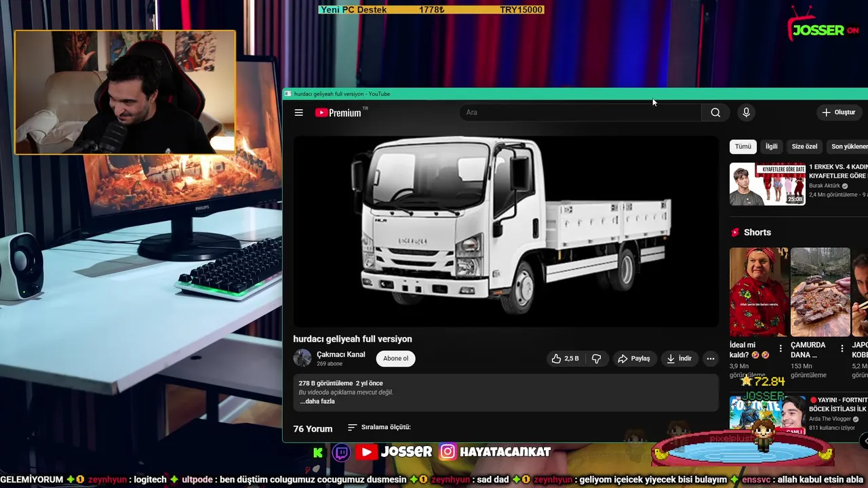Click the Twitch icon in overlay bar

[341, 452]
